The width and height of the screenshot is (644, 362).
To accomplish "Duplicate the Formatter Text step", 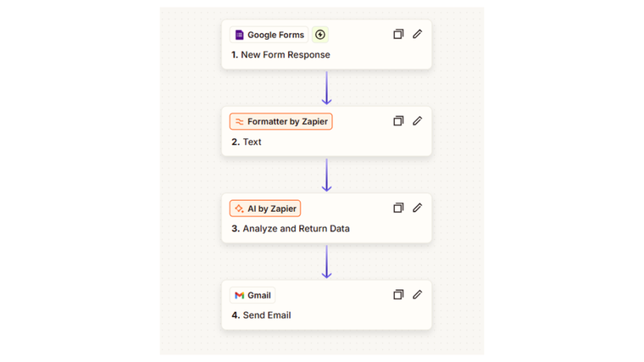I will [x=398, y=121].
